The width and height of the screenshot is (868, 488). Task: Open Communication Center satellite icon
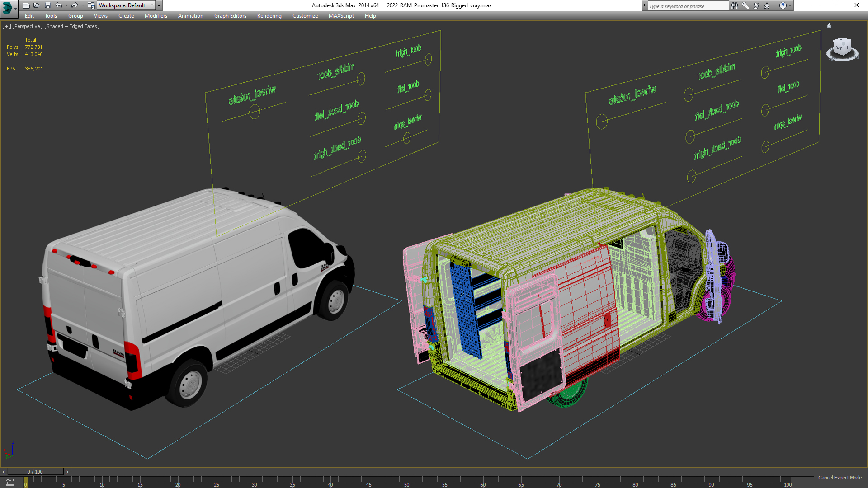[756, 5]
